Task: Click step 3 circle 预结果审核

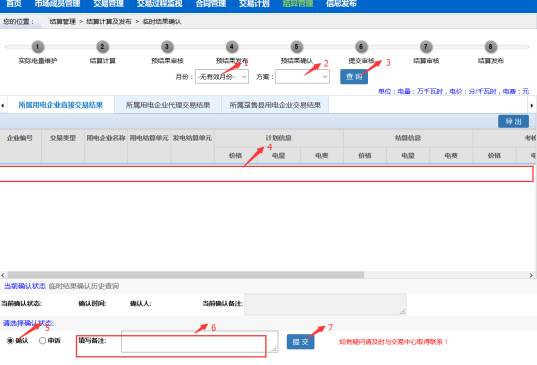Action: pos(167,47)
